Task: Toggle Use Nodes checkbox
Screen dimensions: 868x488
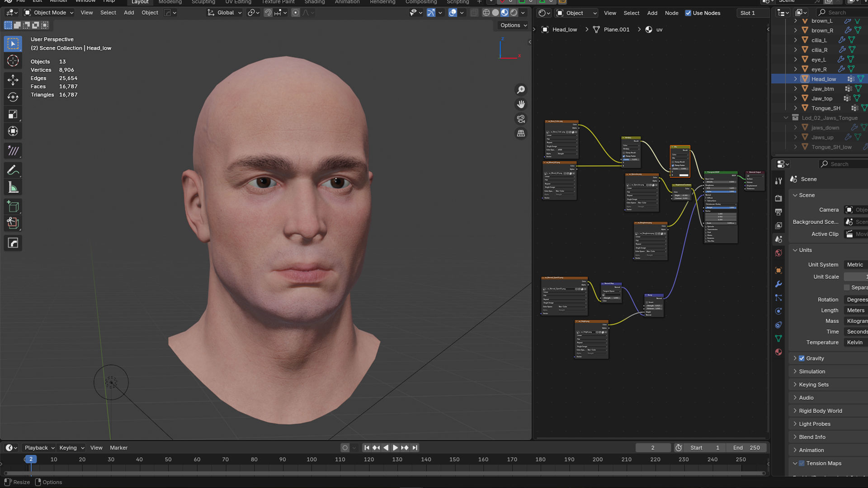Action: pos(688,13)
